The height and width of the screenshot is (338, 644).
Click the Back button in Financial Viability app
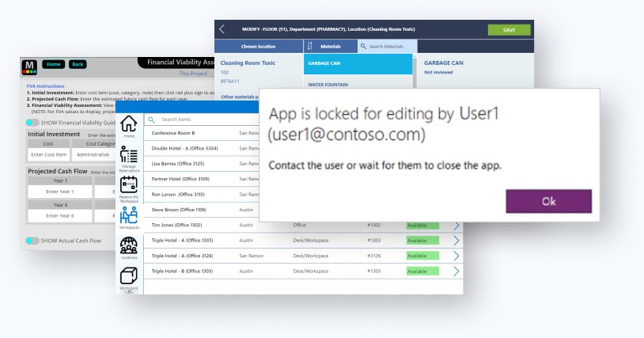point(78,64)
